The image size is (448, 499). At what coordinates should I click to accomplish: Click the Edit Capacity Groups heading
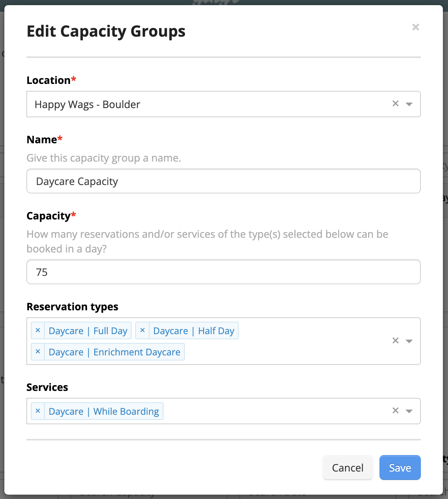pyautogui.click(x=106, y=31)
